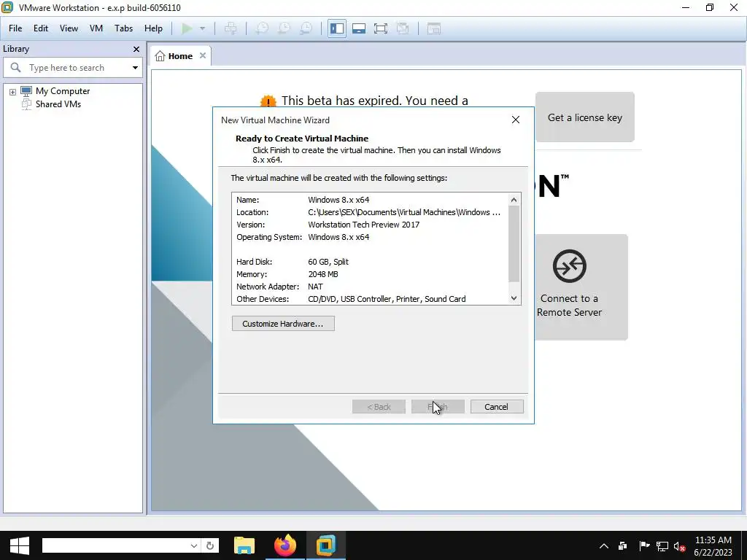Open the Snapshot Manager toolbar icon
The width and height of the screenshot is (747, 560).
click(x=306, y=28)
